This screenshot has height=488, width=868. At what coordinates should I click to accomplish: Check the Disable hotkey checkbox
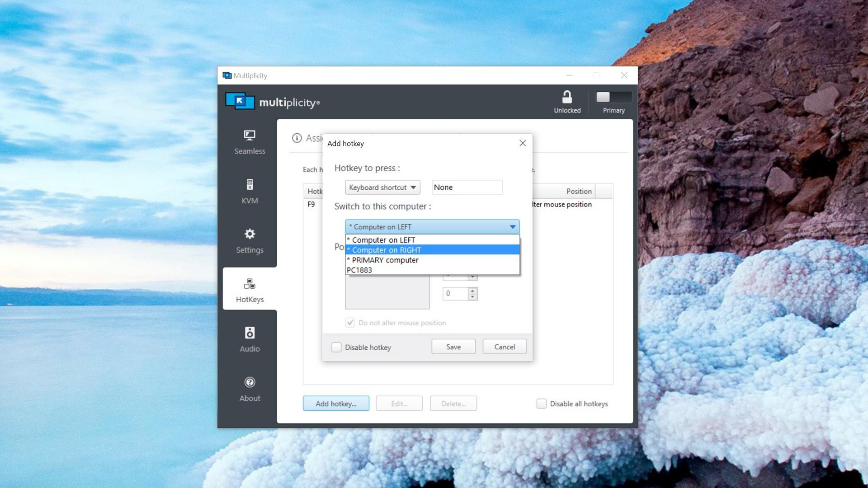(x=336, y=347)
